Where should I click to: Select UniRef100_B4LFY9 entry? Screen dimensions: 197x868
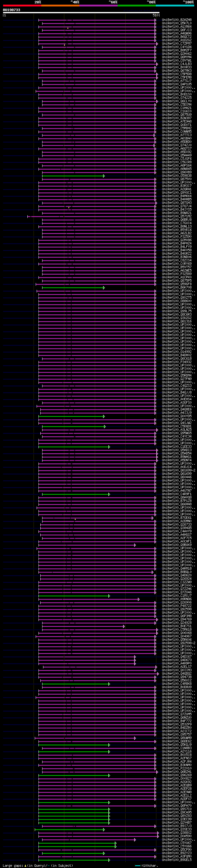[x=176, y=247]
